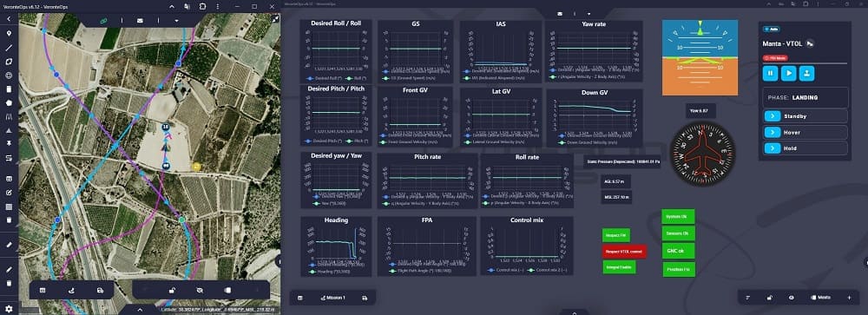Click the red Respect VTOL control indicator
This screenshot has width=868, height=315.
point(624,252)
